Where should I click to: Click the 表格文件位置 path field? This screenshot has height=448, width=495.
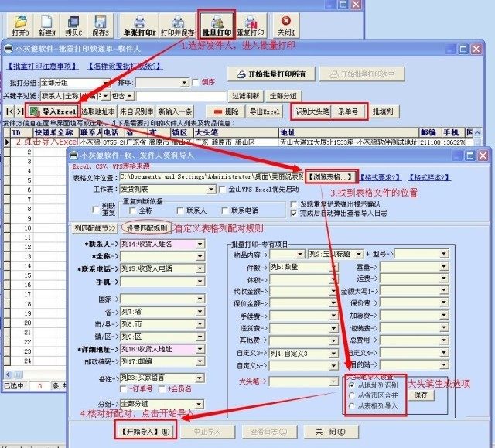point(211,176)
